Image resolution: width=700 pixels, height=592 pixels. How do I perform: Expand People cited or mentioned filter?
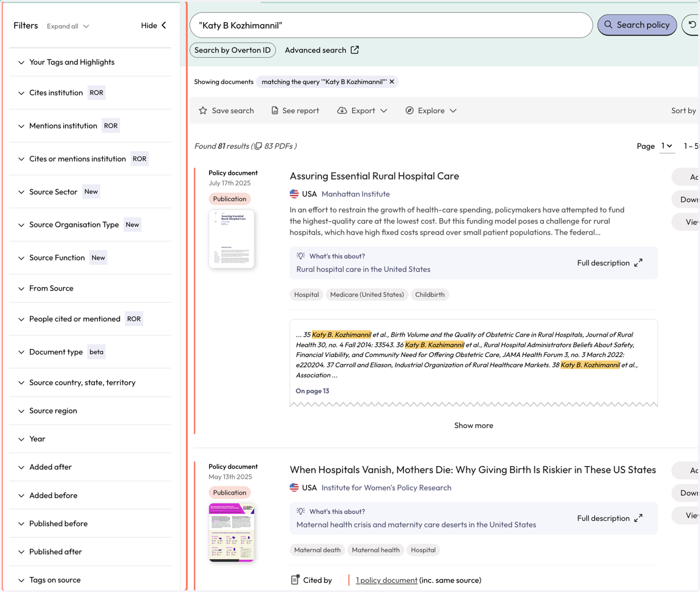(x=90, y=319)
